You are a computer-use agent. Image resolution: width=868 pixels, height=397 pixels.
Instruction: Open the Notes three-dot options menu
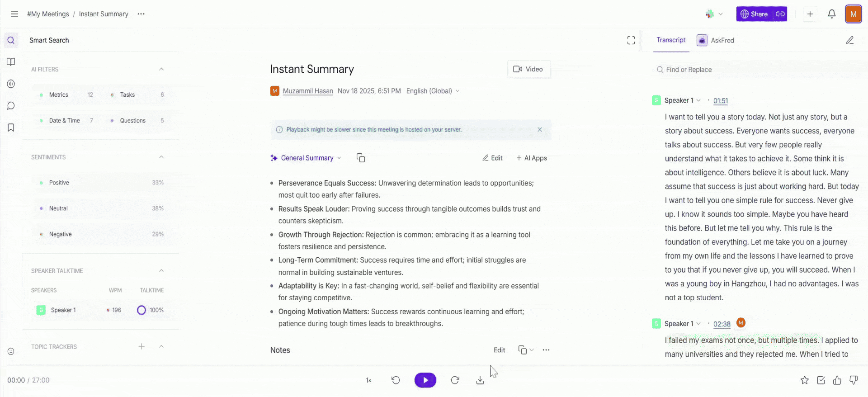click(x=546, y=350)
